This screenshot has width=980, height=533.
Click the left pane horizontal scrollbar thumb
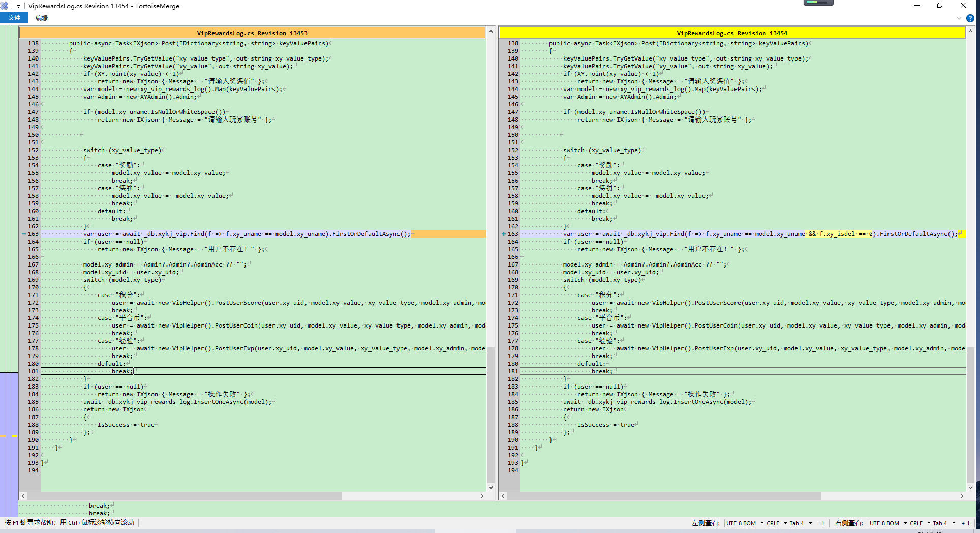184,496
